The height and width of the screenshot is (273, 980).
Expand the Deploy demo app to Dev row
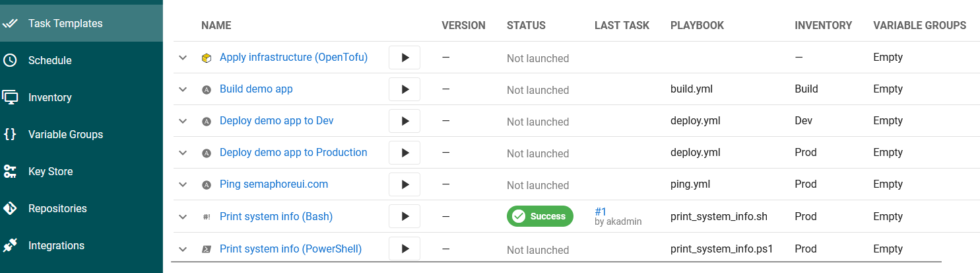pyautogui.click(x=183, y=121)
